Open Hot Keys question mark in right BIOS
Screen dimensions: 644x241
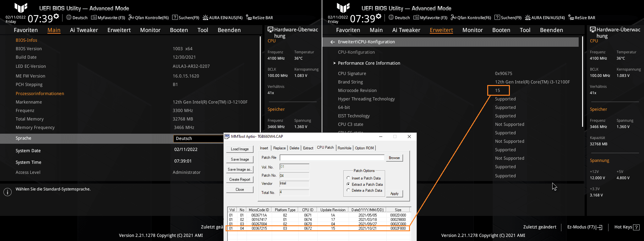tap(636, 227)
